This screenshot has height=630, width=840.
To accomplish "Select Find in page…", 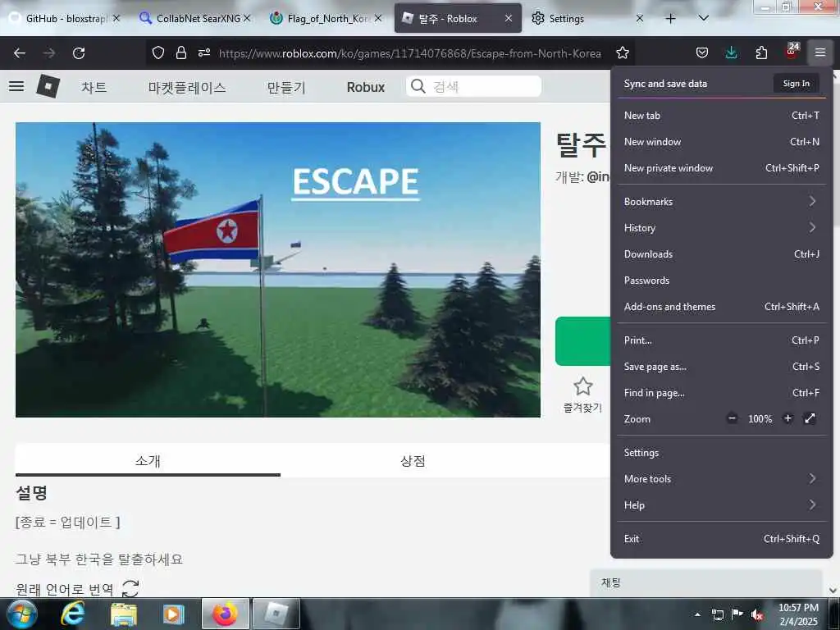I will [721, 393].
